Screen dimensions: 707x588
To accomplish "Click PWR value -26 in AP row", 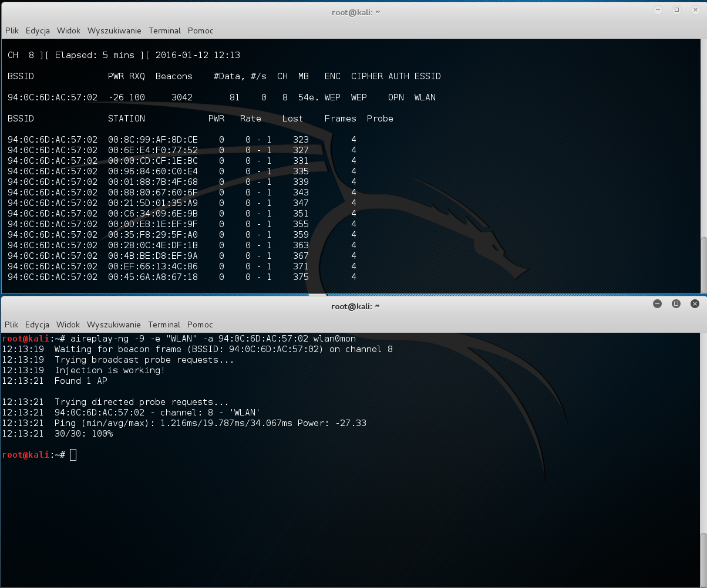I will point(116,97).
